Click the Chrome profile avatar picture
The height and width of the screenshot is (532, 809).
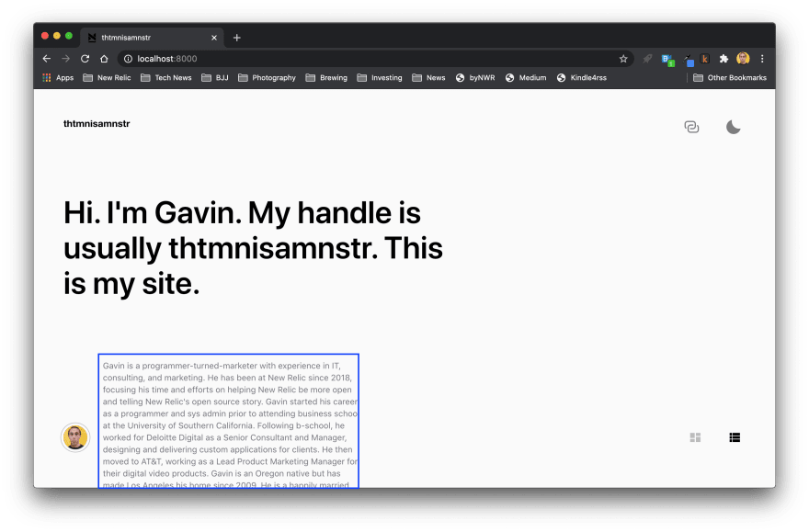[x=742, y=58]
